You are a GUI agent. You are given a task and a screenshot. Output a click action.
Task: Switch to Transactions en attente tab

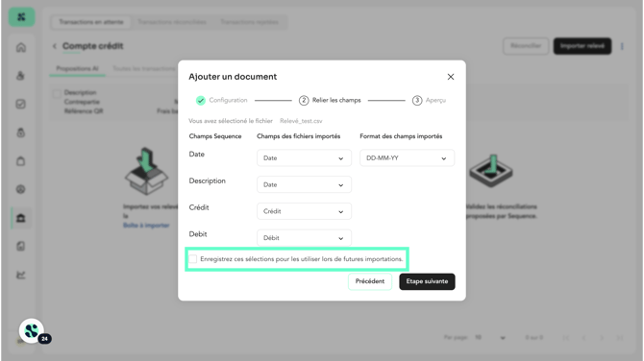(91, 22)
